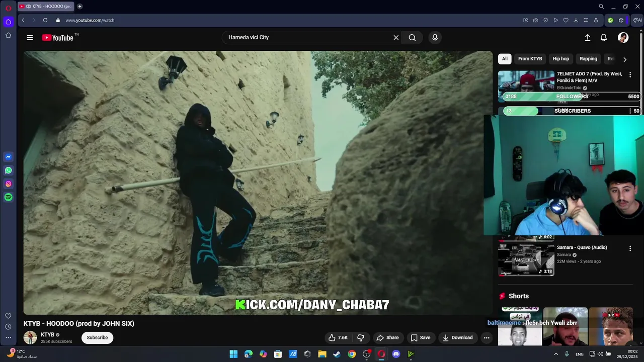Take a snapshot with camera icon
Image resolution: width=644 pixels, height=362 pixels.
pos(535,20)
